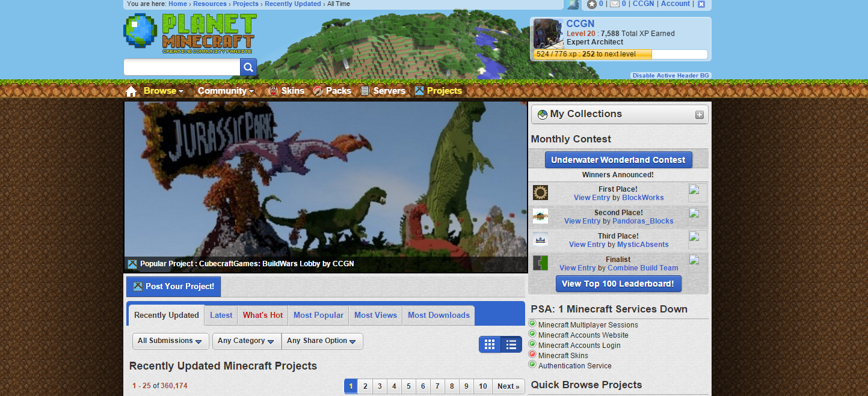
Task: Click Minecraft Multiplayer Sessions green status icon
Action: [532, 324]
